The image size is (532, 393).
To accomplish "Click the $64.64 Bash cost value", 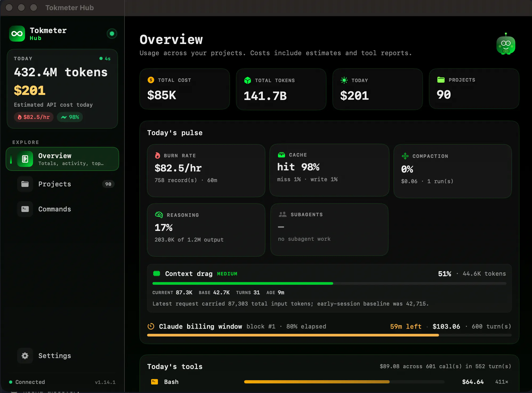I will click(473, 382).
